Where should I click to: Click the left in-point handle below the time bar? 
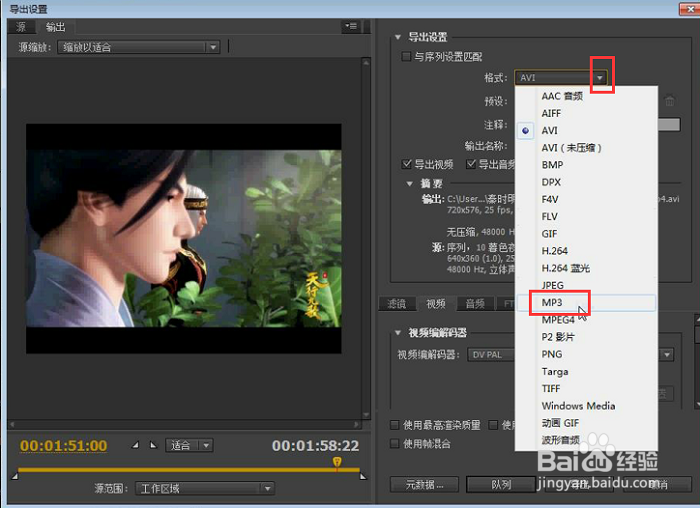click(x=15, y=477)
